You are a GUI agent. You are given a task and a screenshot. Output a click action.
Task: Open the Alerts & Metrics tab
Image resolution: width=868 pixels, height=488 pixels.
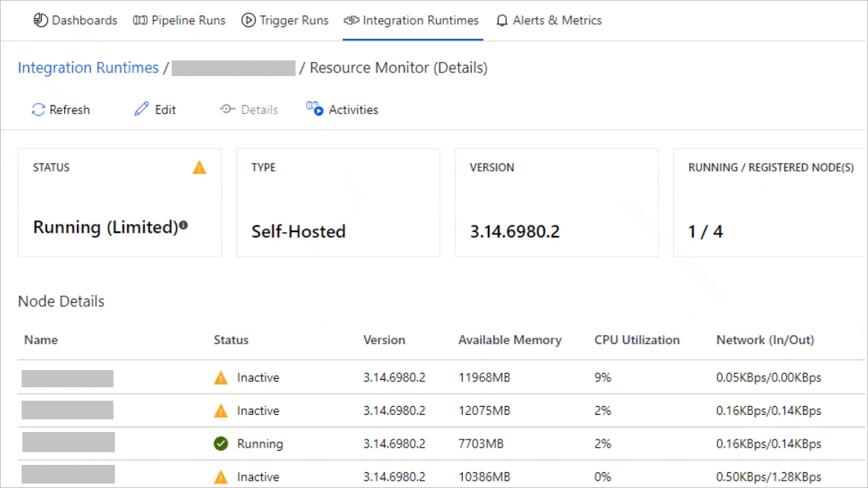[x=549, y=20]
